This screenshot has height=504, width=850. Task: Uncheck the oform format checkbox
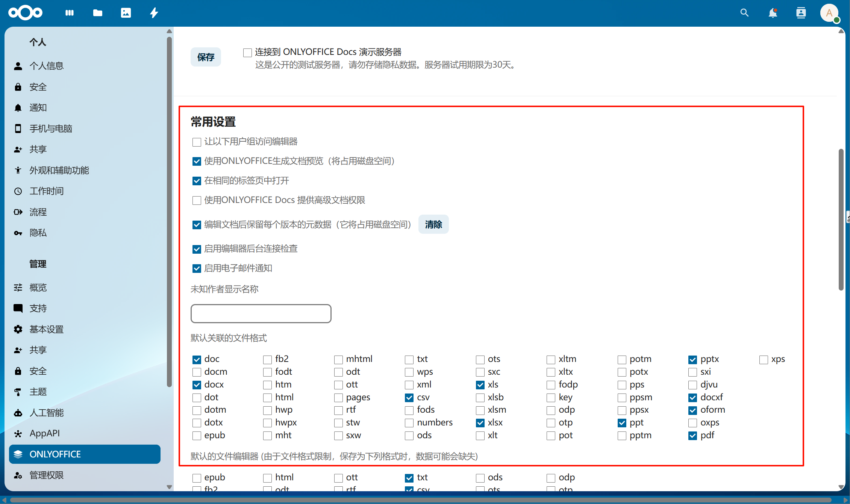692,410
